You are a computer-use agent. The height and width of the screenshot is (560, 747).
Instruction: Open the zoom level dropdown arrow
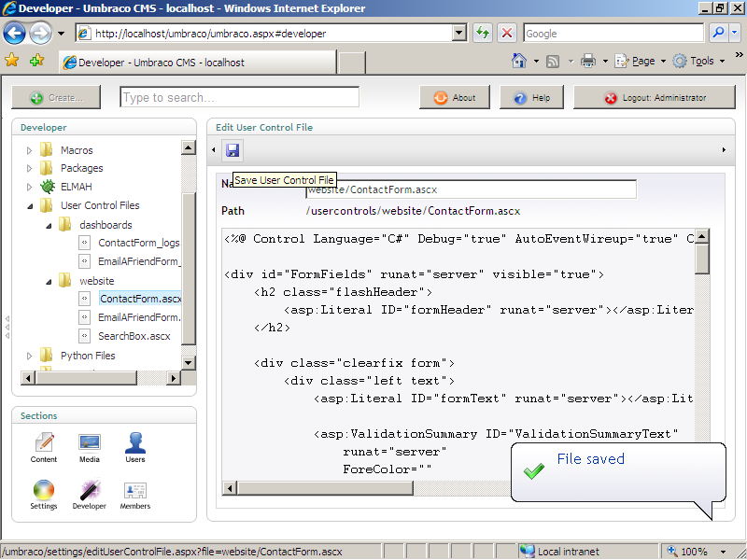click(723, 552)
